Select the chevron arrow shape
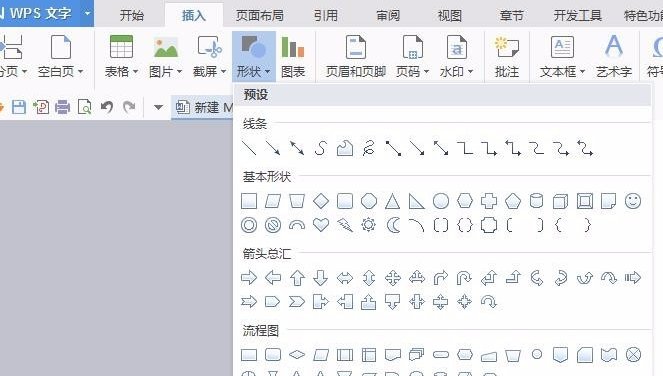 [297, 302]
